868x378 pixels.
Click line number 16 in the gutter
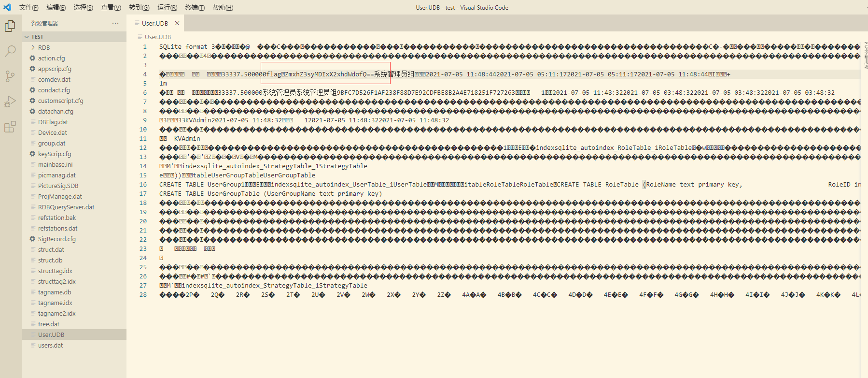click(143, 185)
